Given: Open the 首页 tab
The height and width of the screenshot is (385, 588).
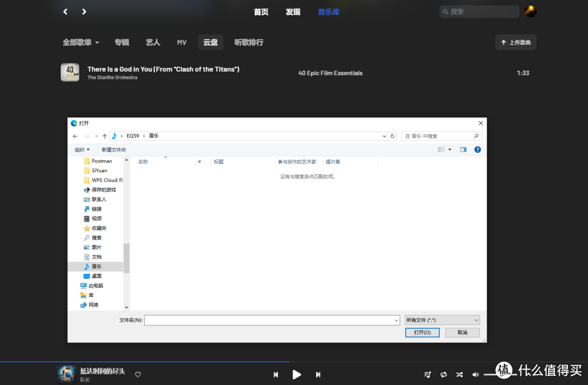Looking at the screenshot, I should pos(261,12).
